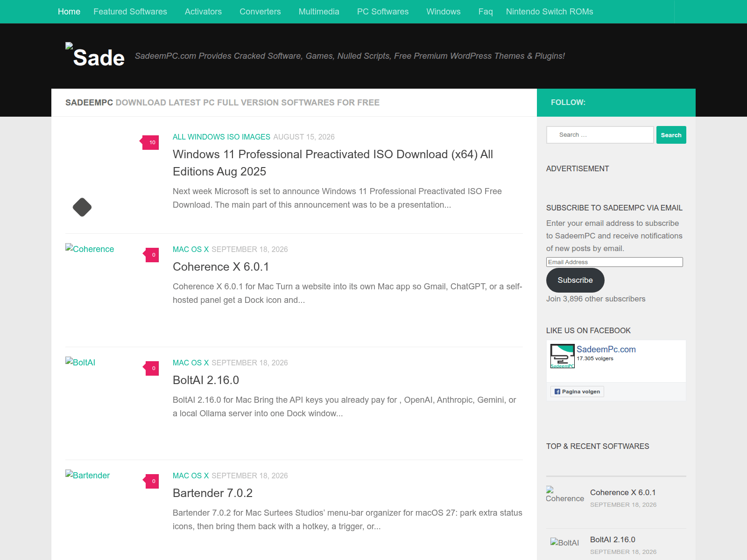Click the BoltAI thumbnail in recent softwares
This screenshot has width=747, height=560.
[x=565, y=542]
